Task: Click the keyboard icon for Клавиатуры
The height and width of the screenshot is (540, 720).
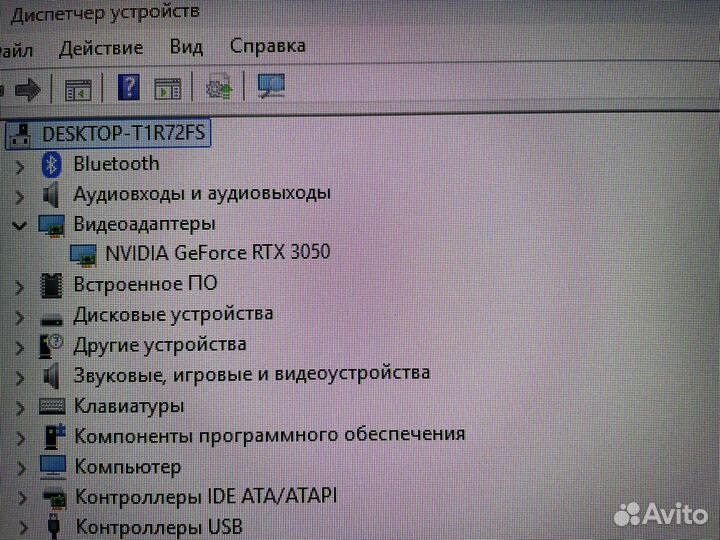Action: pyautogui.click(x=52, y=406)
